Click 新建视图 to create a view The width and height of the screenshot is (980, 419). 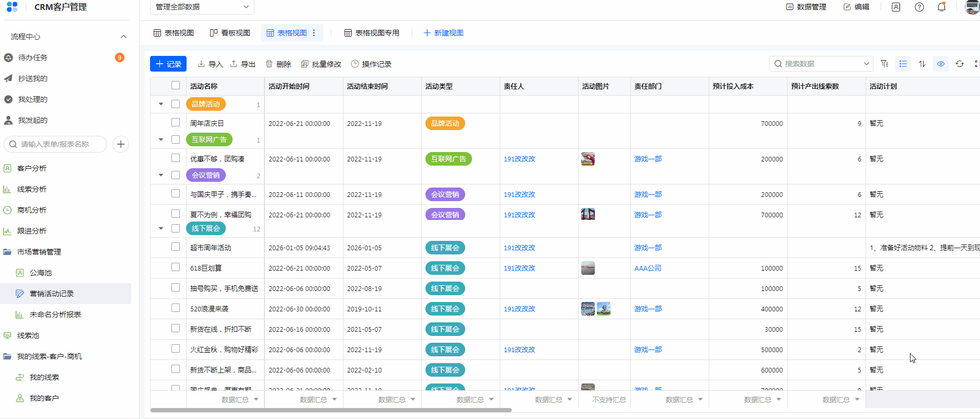443,33
